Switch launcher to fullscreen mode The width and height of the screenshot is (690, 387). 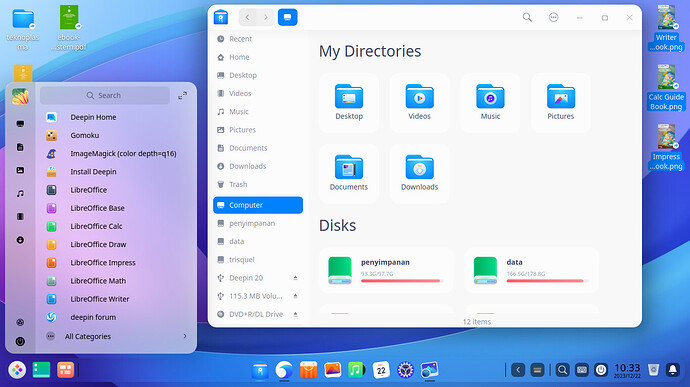[x=183, y=96]
